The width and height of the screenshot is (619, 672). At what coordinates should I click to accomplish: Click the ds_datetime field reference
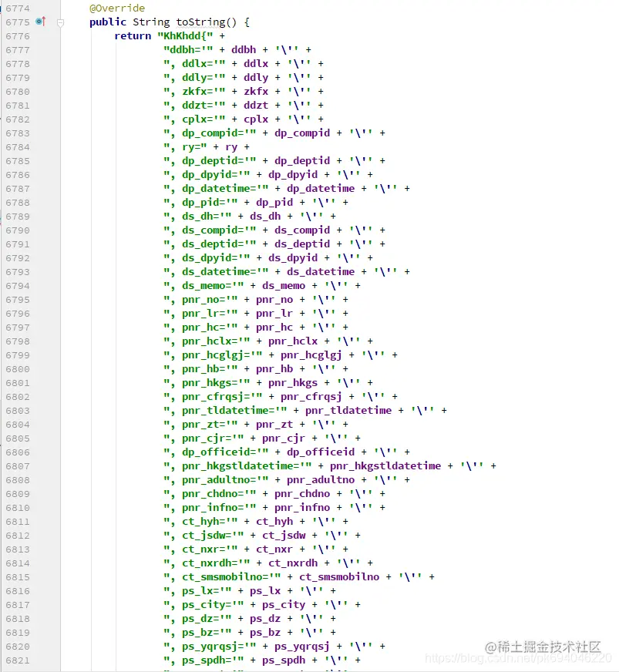321,272
